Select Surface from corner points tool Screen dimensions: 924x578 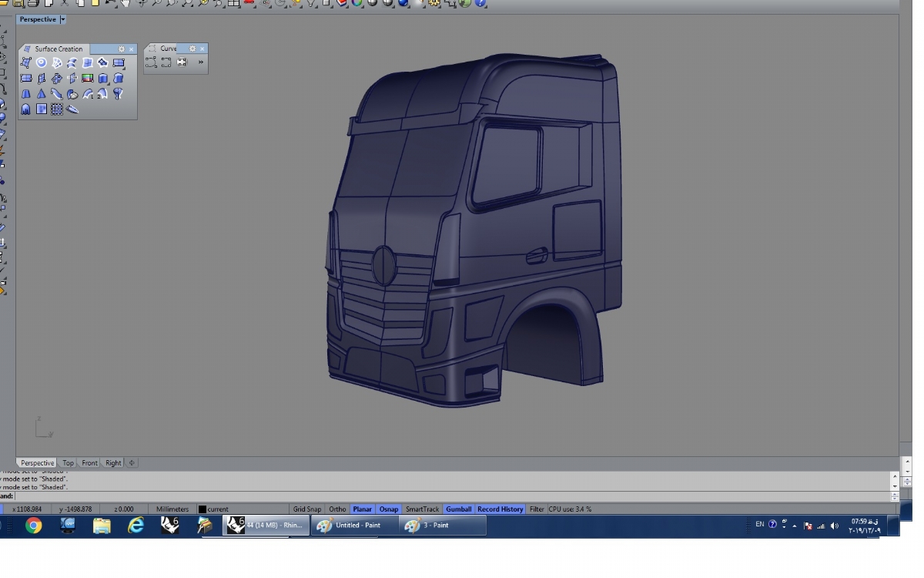(x=26, y=62)
